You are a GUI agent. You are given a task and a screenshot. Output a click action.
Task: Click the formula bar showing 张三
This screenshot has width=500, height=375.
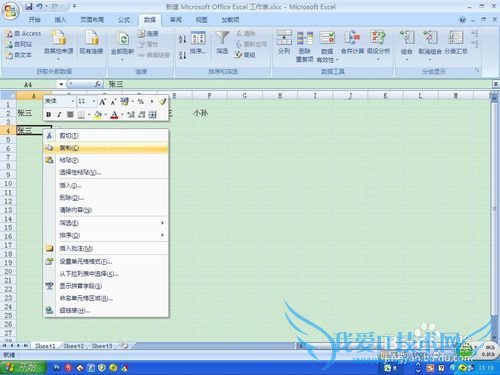(298, 84)
